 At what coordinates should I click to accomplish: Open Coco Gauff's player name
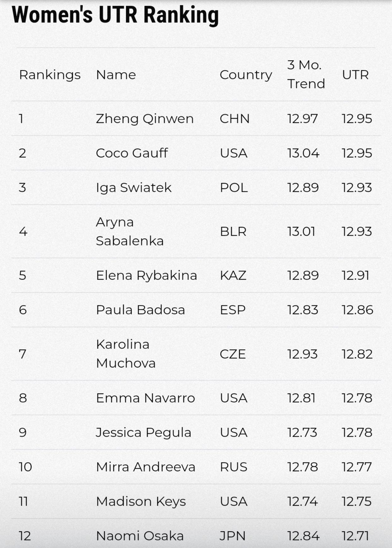(x=132, y=153)
